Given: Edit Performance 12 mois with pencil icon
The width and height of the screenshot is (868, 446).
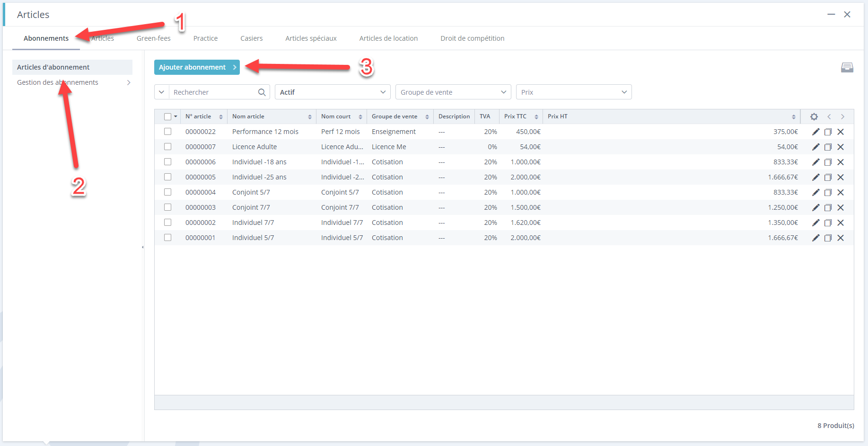Looking at the screenshot, I should pos(815,132).
